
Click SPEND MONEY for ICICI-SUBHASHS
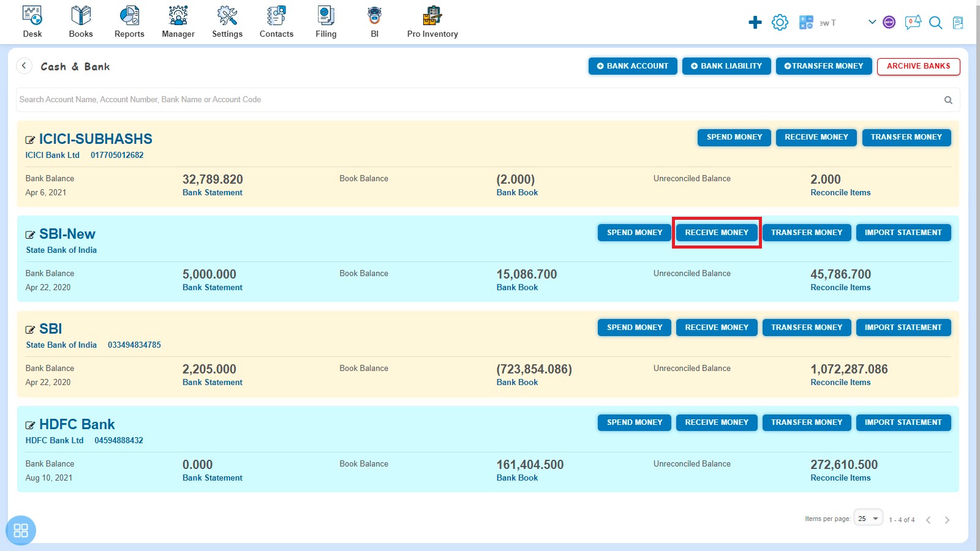pyautogui.click(x=734, y=137)
